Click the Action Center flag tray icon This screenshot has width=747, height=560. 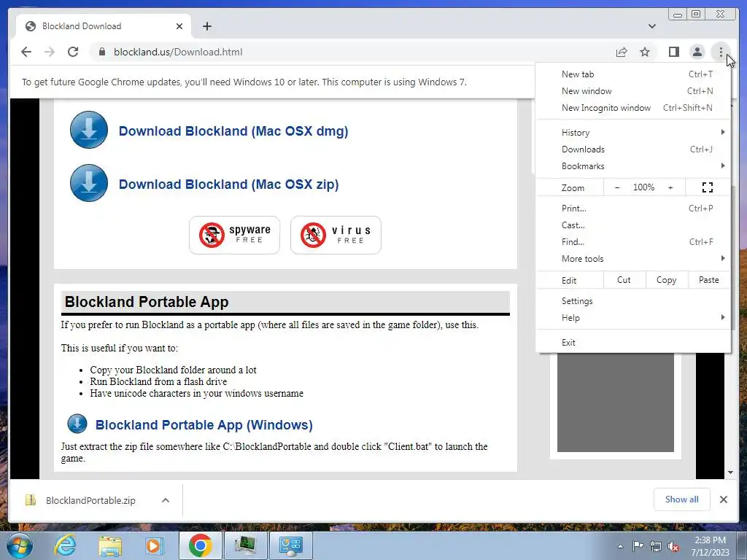[638, 546]
